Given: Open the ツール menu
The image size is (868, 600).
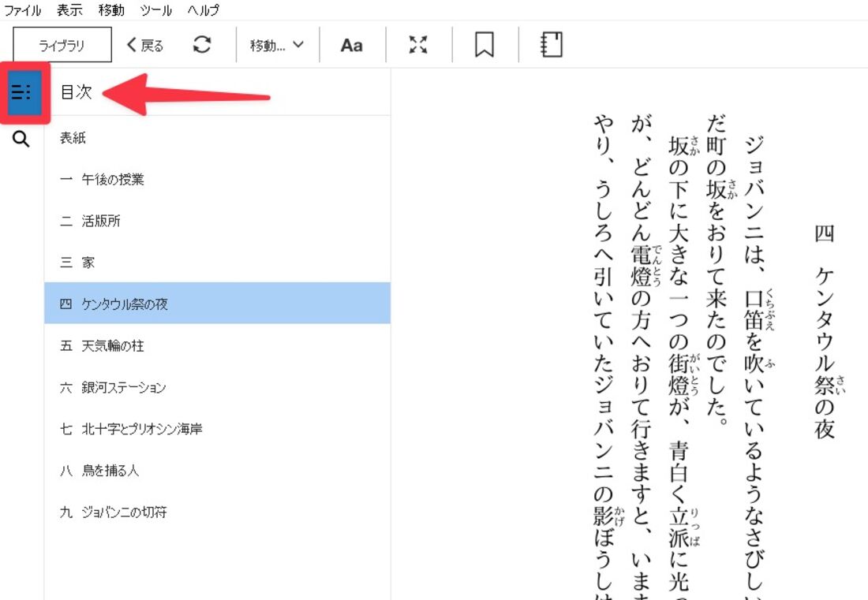Looking at the screenshot, I should pyautogui.click(x=155, y=10).
